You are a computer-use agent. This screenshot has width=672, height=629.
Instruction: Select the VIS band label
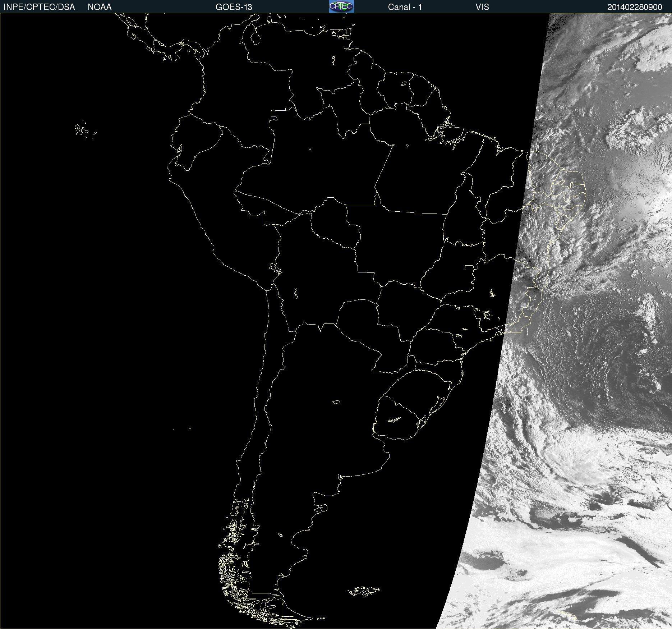482,7
